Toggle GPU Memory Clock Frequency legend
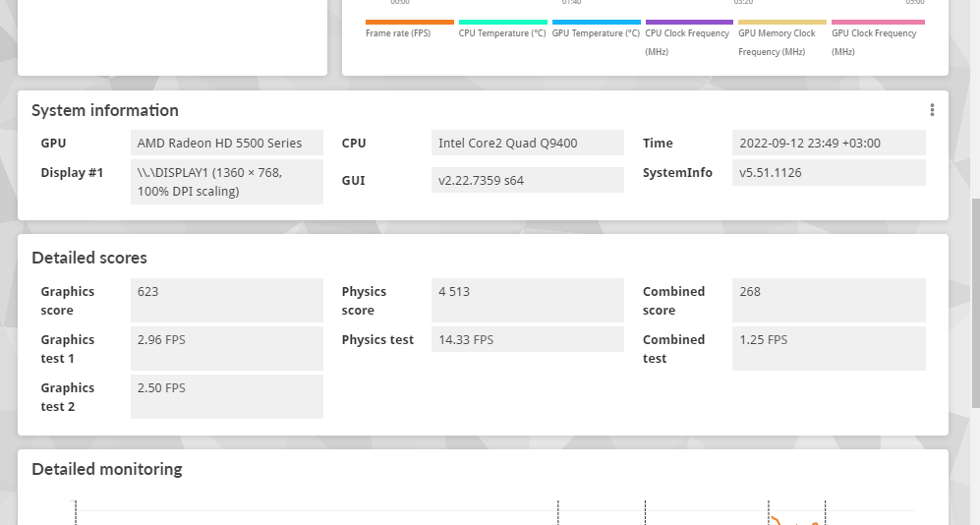This screenshot has width=980, height=525. [781, 38]
